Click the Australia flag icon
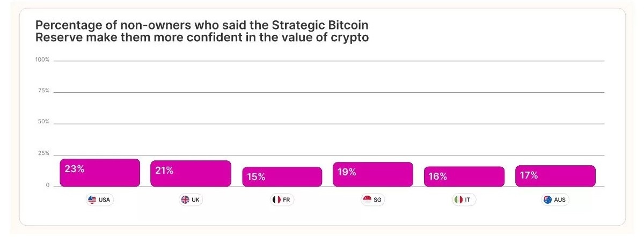 point(547,200)
